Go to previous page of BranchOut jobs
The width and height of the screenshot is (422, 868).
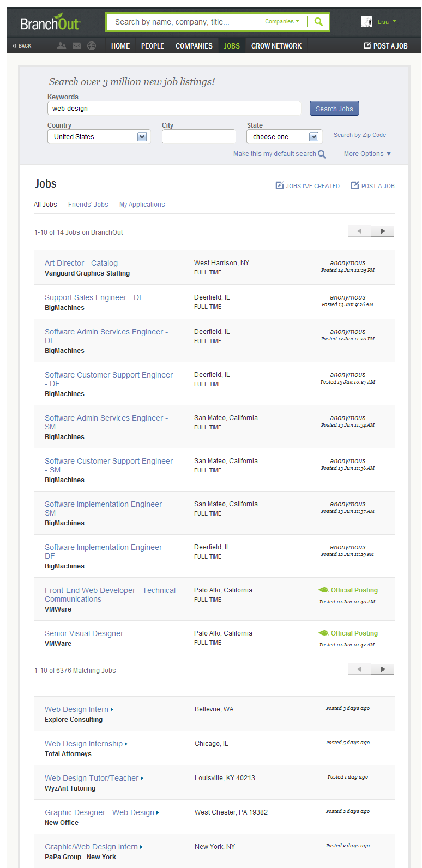point(359,231)
